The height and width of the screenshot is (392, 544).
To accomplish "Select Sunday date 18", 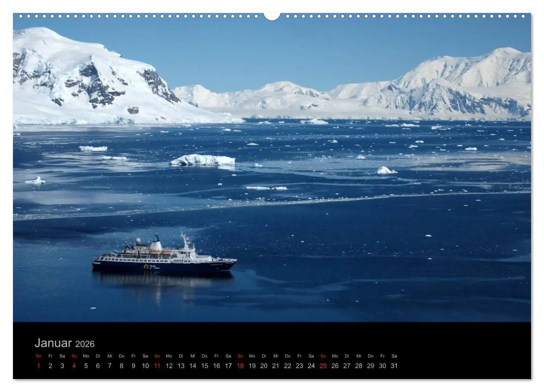I will tap(240, 366).
